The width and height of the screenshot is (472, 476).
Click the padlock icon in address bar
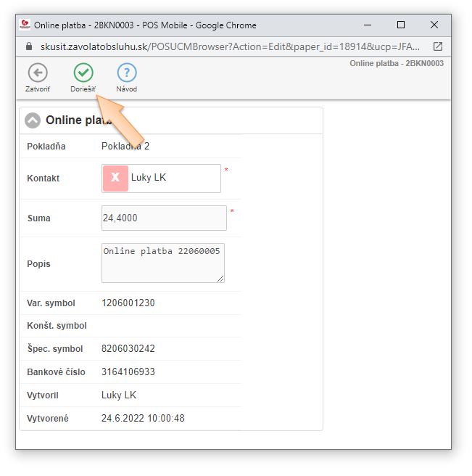coord(29,46)
